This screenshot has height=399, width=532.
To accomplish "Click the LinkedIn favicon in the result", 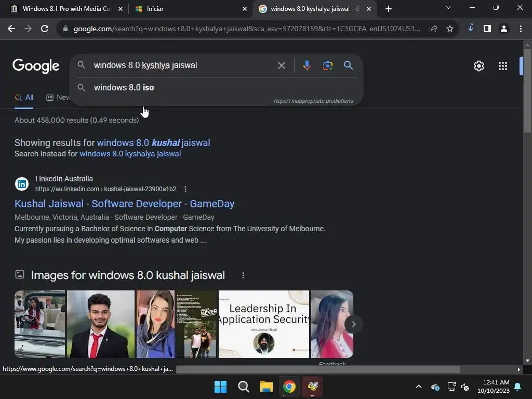I will [x=22, y=184].
